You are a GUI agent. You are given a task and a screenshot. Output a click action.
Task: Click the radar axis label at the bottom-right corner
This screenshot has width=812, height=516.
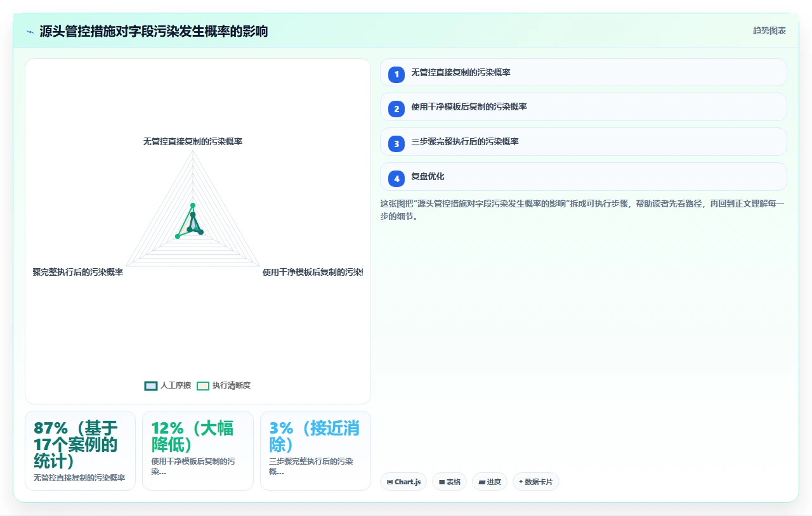coord(312,272)
